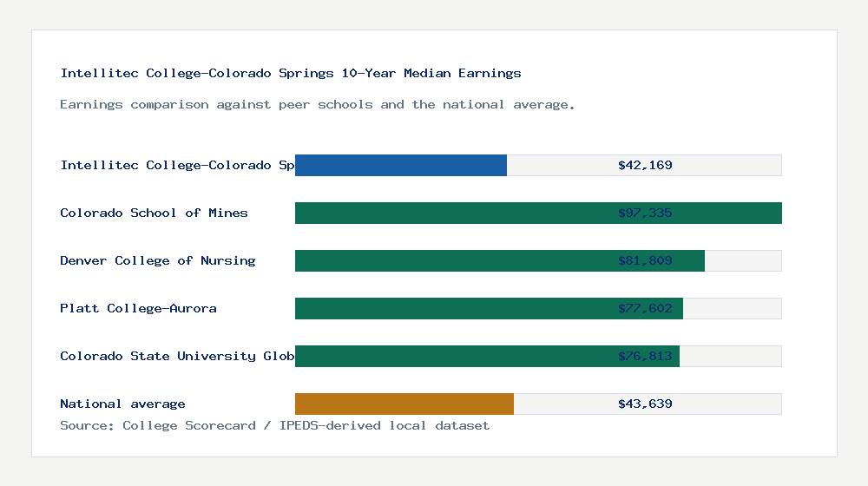
Task: Click the $97,335 value on the Mines bar
Action: (645, 213)
